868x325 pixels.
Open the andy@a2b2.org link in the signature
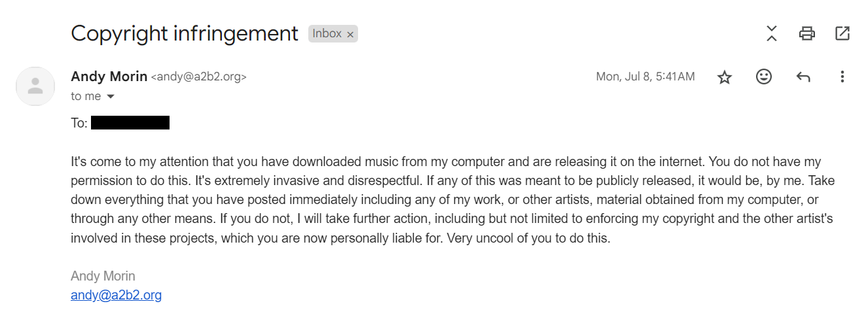(x=116, y=295)
